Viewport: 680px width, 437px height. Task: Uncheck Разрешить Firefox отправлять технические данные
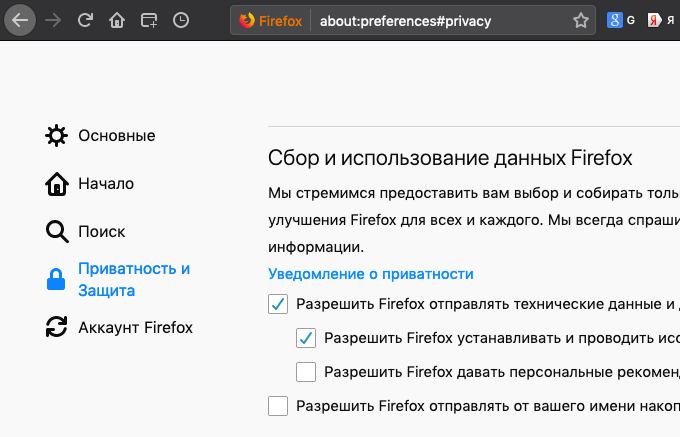coord(278,304)
